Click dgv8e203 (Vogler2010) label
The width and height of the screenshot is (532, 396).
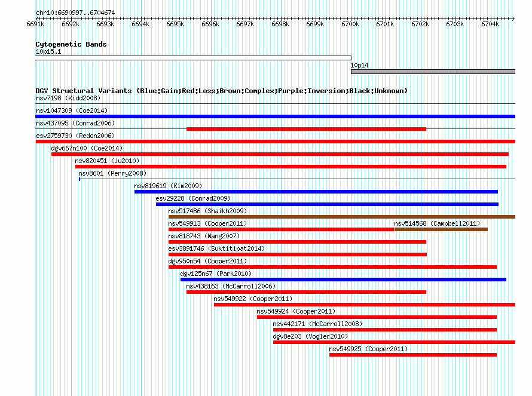[x=310, y=337]
